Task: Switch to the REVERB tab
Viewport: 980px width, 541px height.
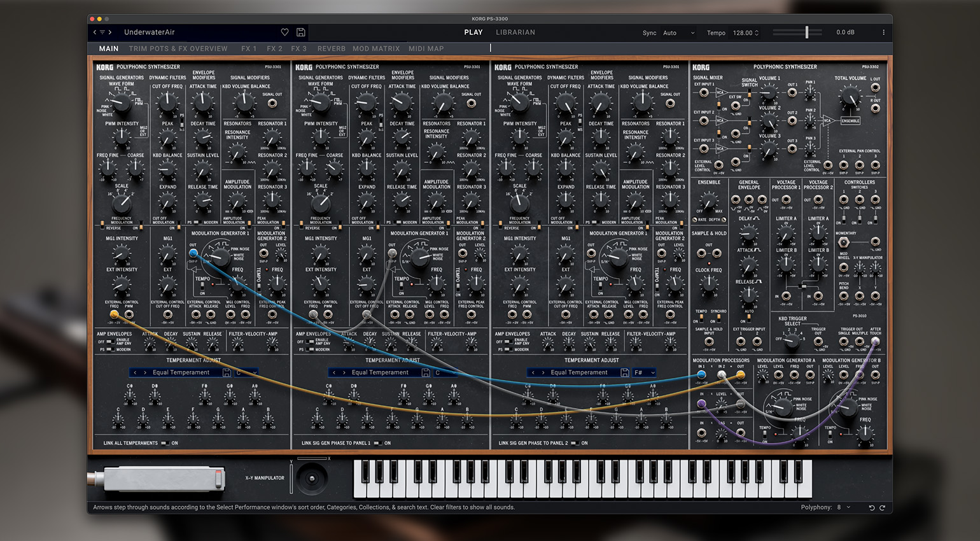Action: click(331, 48)
